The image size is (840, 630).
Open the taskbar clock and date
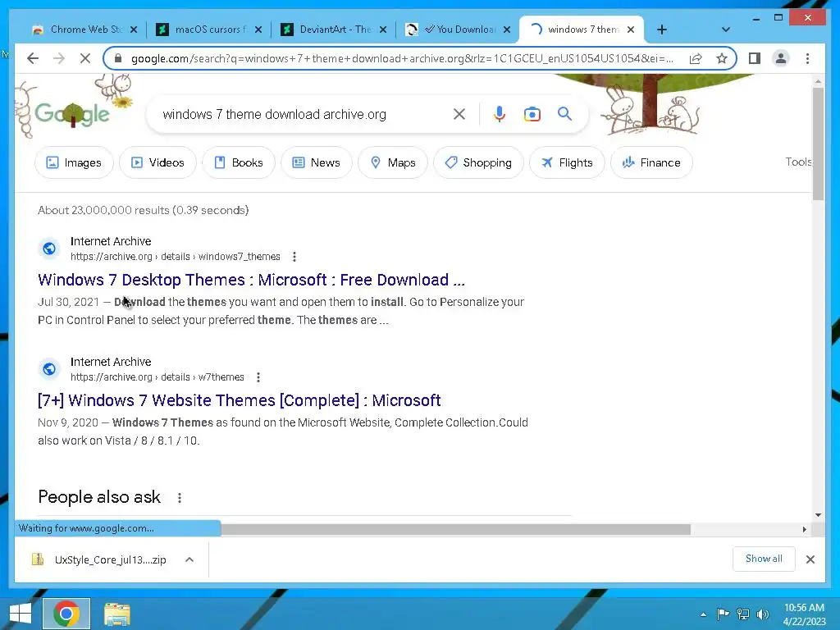click(x=804, y=614)
